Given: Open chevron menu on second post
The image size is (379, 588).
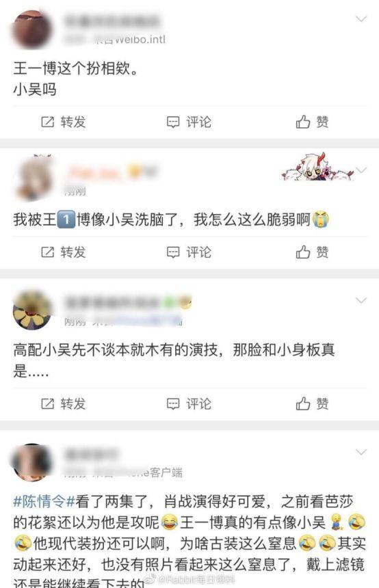Looking at the screenshot, I should click(361, 171).
